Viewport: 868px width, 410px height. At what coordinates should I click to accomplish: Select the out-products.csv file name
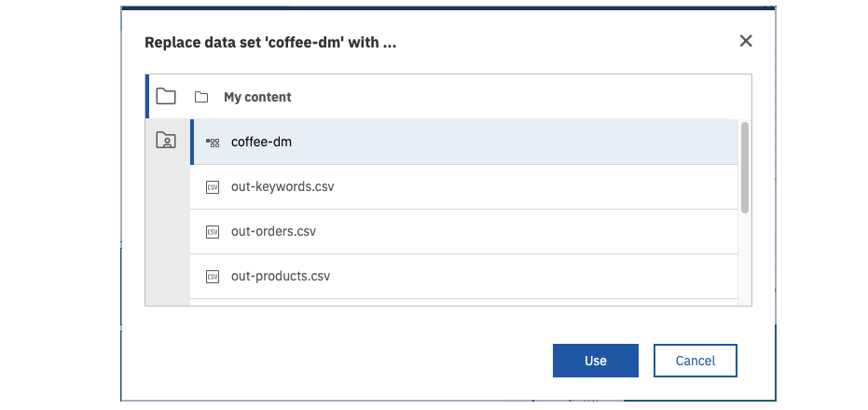(281, 276)
